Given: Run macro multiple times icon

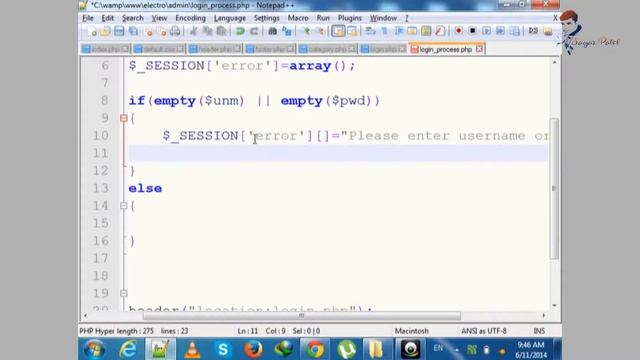Looking at the screenshot, I should (x=500, y=31).
